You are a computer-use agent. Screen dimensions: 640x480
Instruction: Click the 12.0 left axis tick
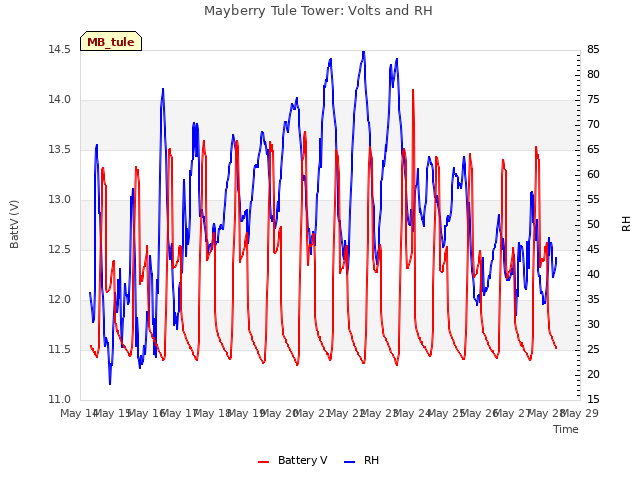tap(59, 300)
